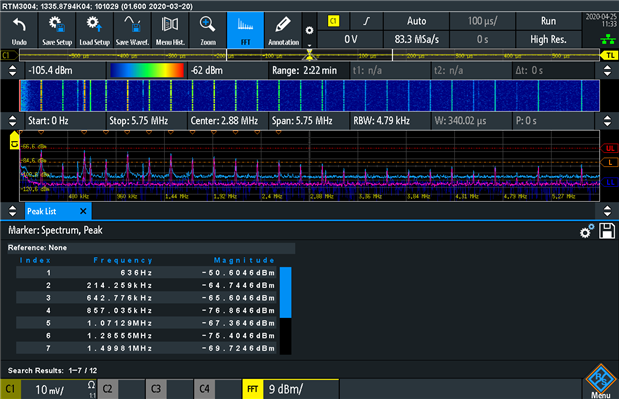Click the Auto trigger mode button
619x399 pixels.
pos(416,21)
